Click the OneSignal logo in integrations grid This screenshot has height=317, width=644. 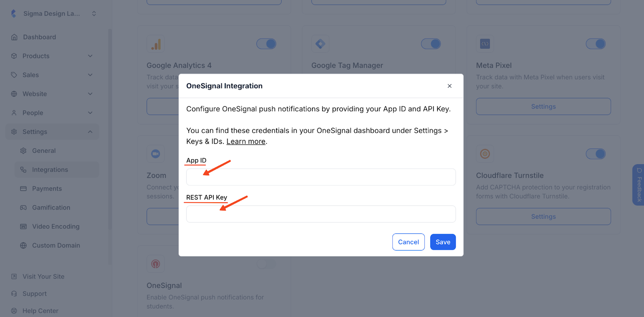point(155,263)
